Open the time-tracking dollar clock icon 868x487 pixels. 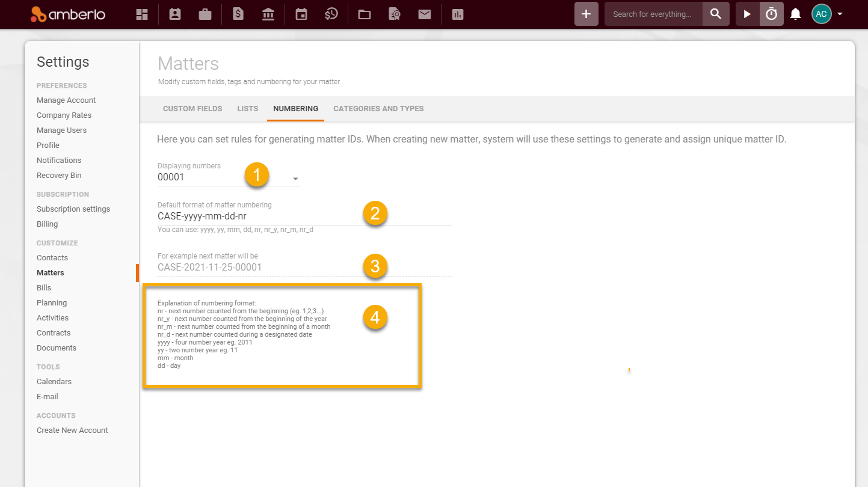pos(331,14)
